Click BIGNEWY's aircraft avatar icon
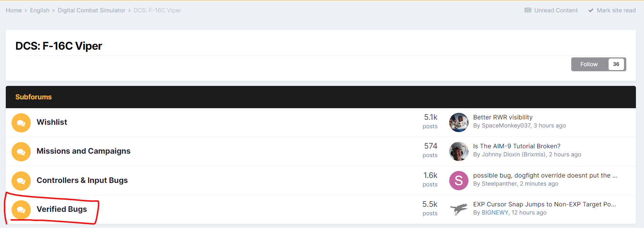This screenshot has width=644, height=228. point(459,210)
